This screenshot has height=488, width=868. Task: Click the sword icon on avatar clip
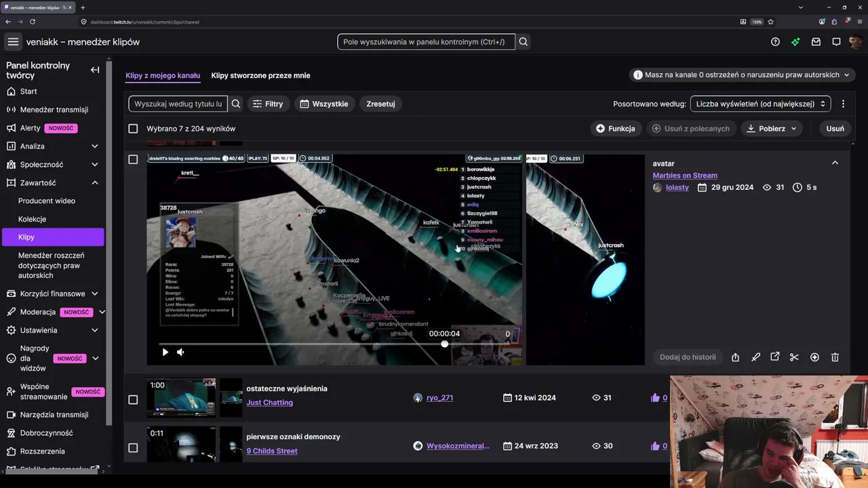point(755,357)
